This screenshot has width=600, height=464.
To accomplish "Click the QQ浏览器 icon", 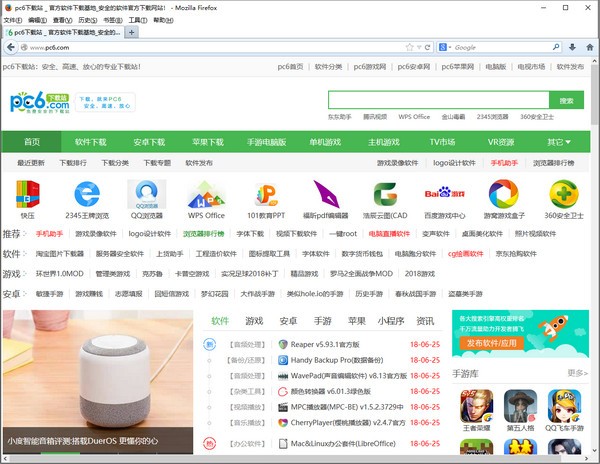I will tap(147, 194).
